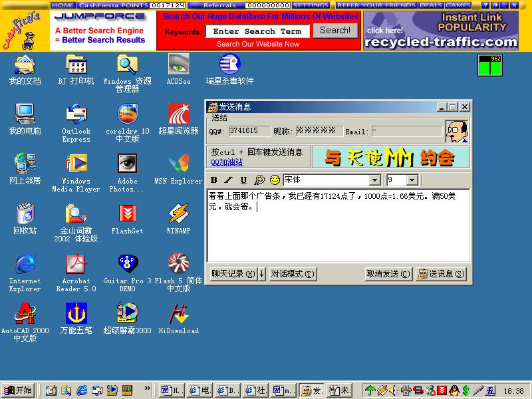The width and height of the screenshot is (532, 399).
Task: Expand the 宋体 font name dropdown
Action: (374, 180)
